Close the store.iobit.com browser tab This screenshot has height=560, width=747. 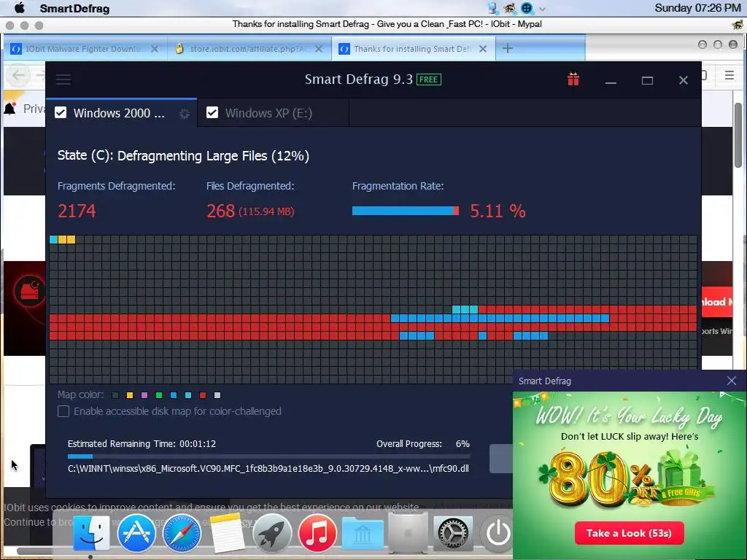319,49
